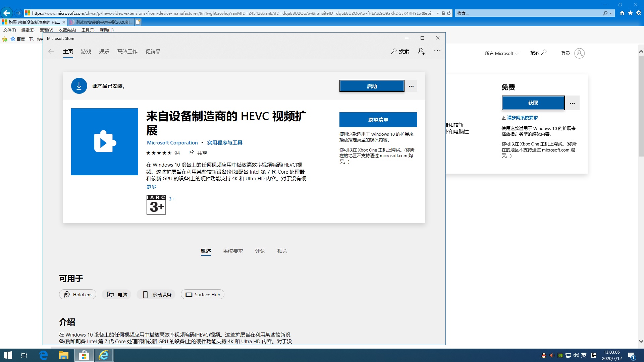Open the Microsoft Corporation publisher link
Screen dimensions: 644x362
172,142
